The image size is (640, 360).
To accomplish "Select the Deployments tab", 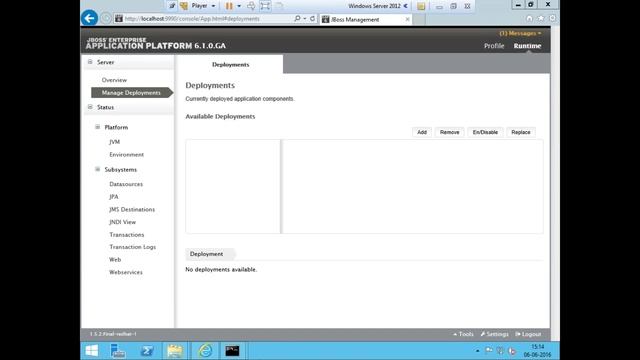I will click(230, 64).
